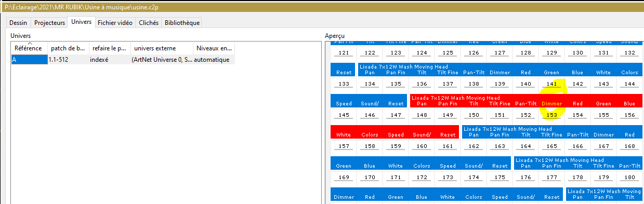
Task: Click channel box 145
Action: (x=344, y=115)
